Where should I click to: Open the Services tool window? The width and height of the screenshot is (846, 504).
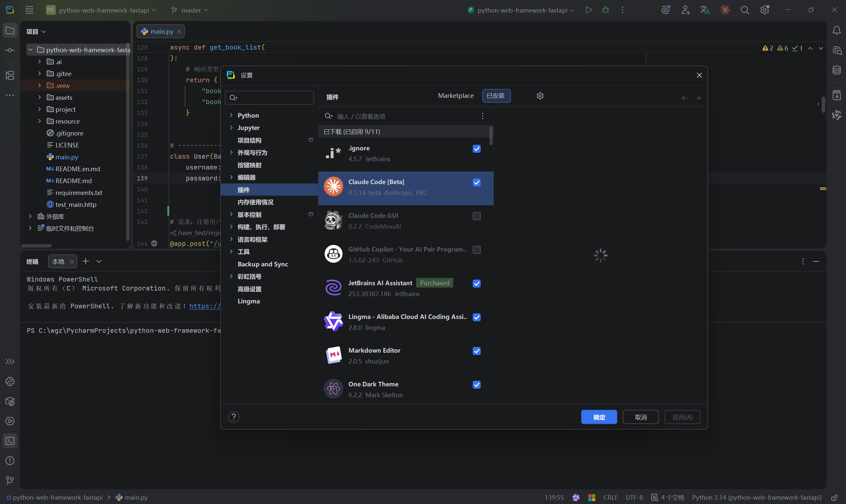coord(10,421)
